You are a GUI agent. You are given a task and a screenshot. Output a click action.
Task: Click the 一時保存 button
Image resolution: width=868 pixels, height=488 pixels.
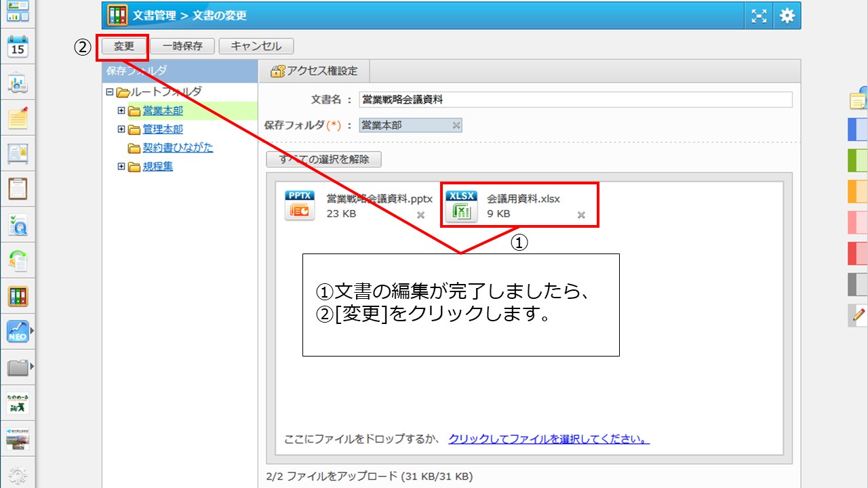pyautogui.click(x=182, y=46)
